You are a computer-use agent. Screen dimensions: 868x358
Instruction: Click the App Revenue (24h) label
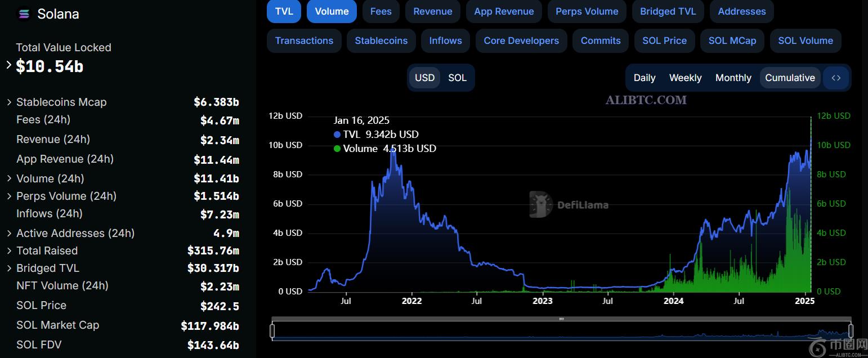(65, 159)
